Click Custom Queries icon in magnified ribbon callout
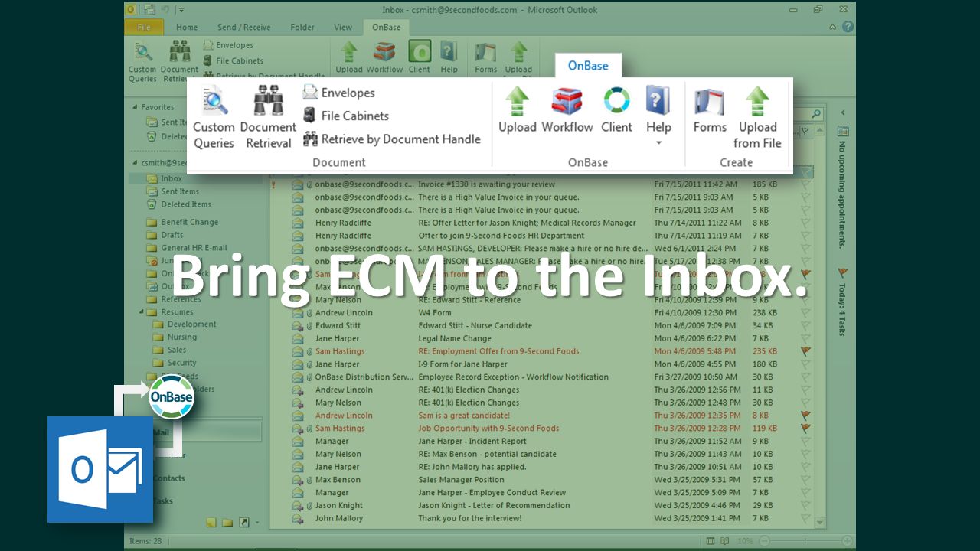This screenshot has height=551, width=980. tap(214, 101)
